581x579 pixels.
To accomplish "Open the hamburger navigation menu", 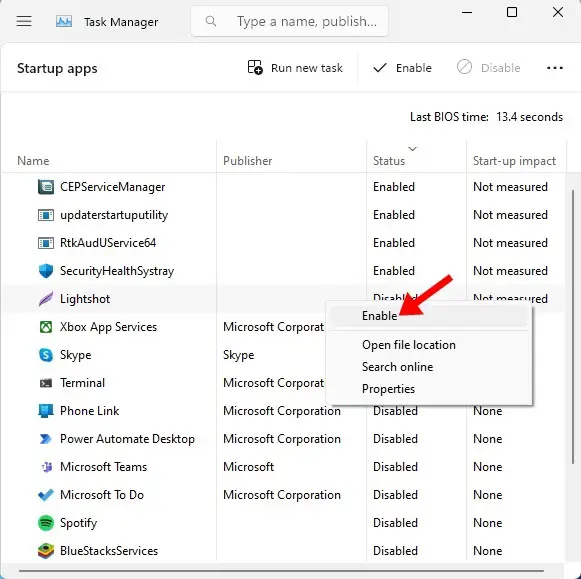I will 24,21.
